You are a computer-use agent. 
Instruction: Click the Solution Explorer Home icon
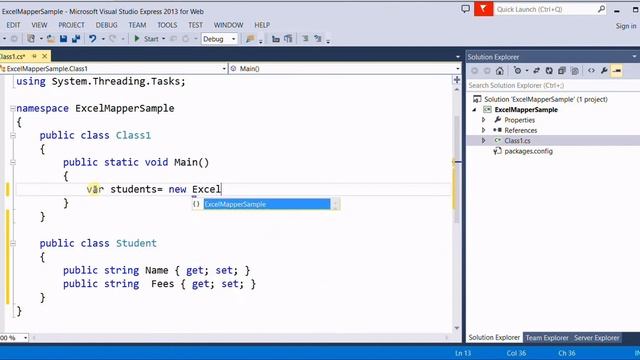point(500,71)
